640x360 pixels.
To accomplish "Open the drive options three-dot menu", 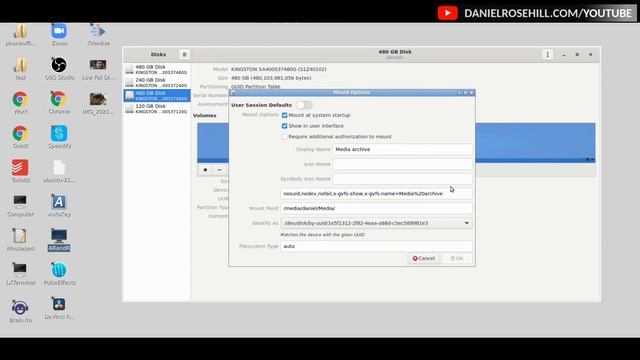I will point(547,54).
